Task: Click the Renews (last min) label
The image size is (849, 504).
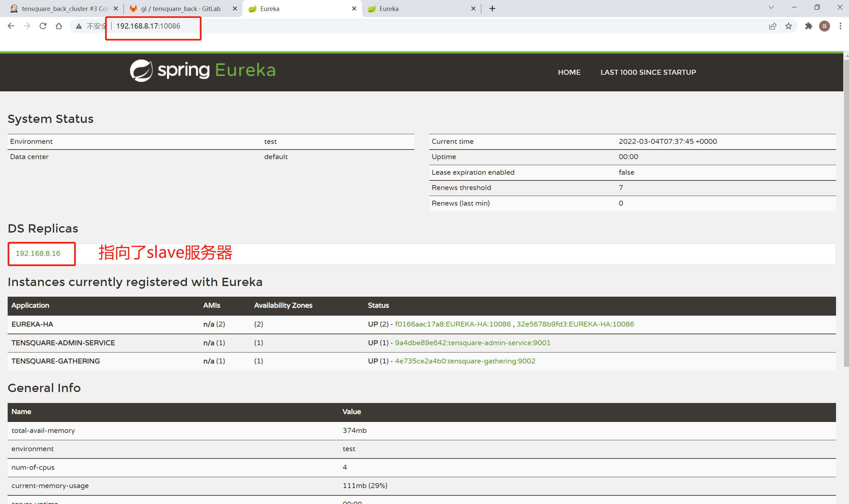Action: point(461,203)
